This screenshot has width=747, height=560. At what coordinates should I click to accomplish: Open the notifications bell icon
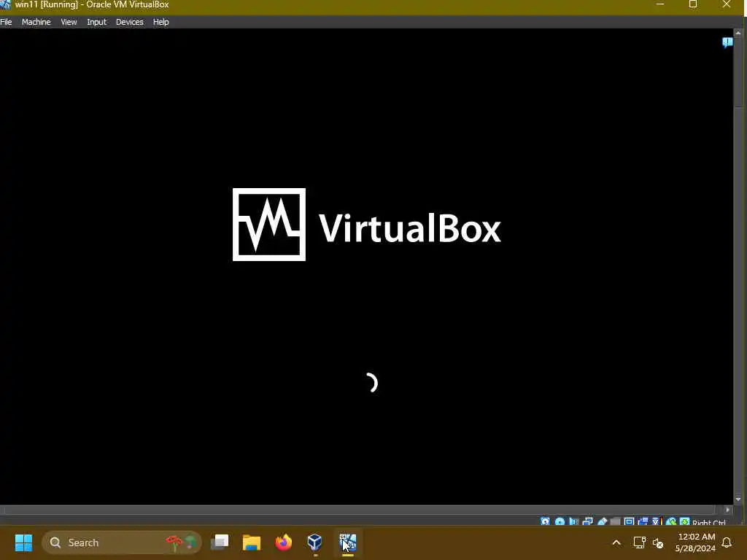pyautogui.click(x=727, y=542)
